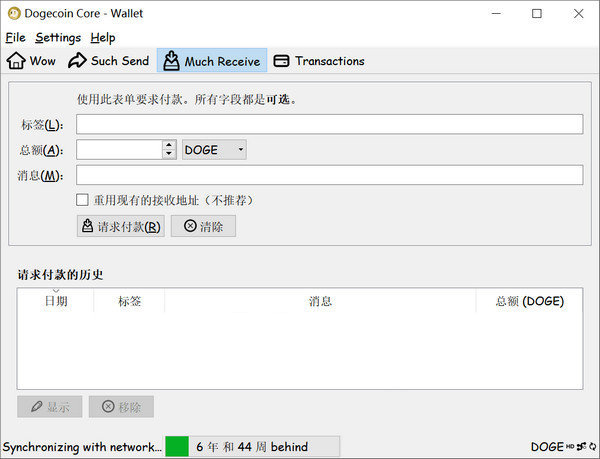Click the 移除 remove button
Image resolution: width=600 pixels, height=459 pixels.
[x=121, y=407]
